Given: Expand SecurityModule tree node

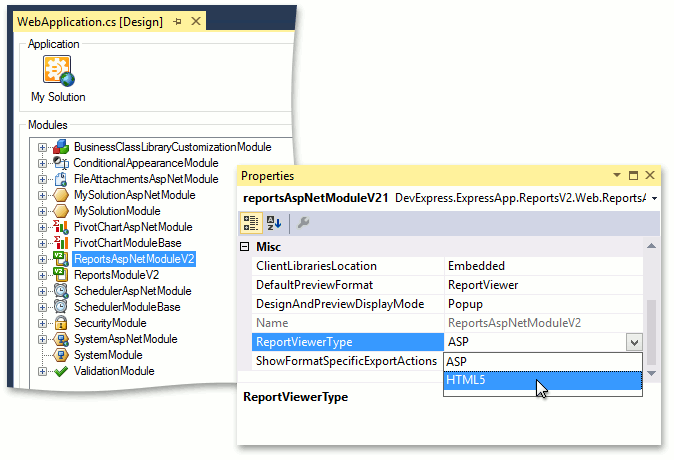Looking at the screenshot, I should click(42, 323).
